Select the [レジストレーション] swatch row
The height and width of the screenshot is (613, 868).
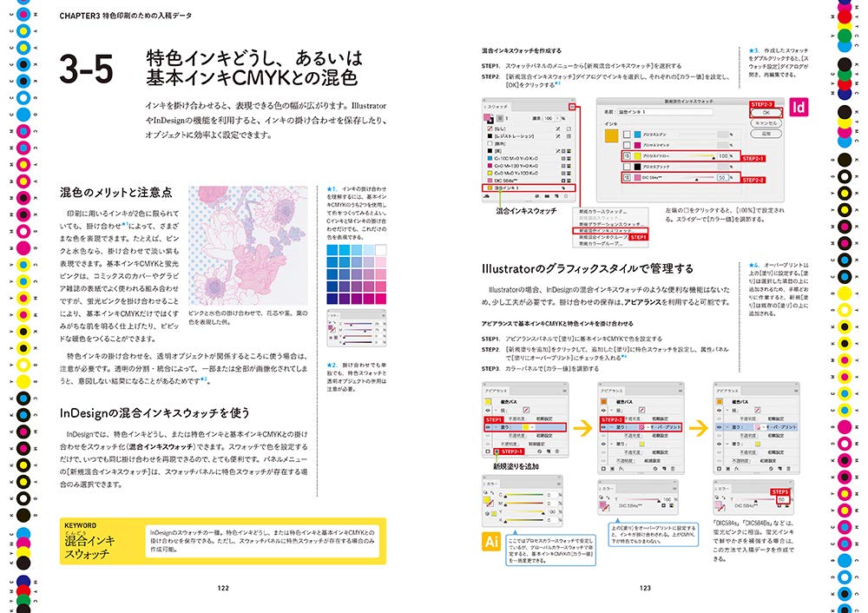[529, 136]
